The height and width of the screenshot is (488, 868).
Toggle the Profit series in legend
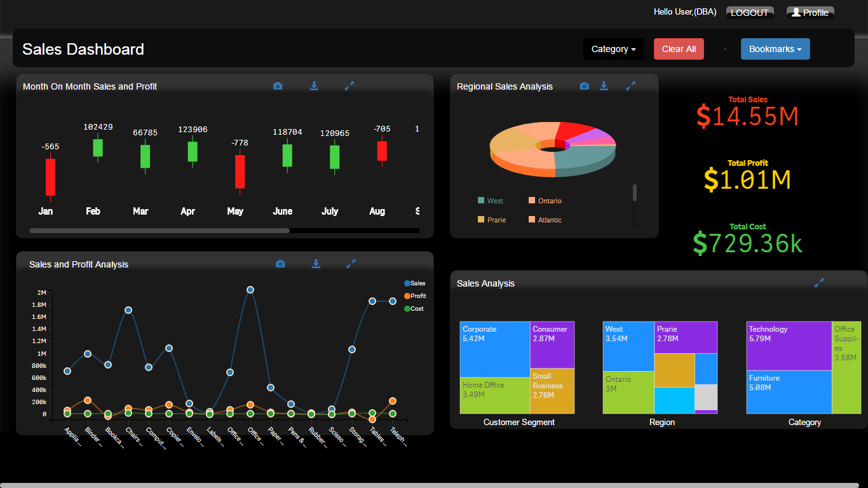tap(414, 296)
